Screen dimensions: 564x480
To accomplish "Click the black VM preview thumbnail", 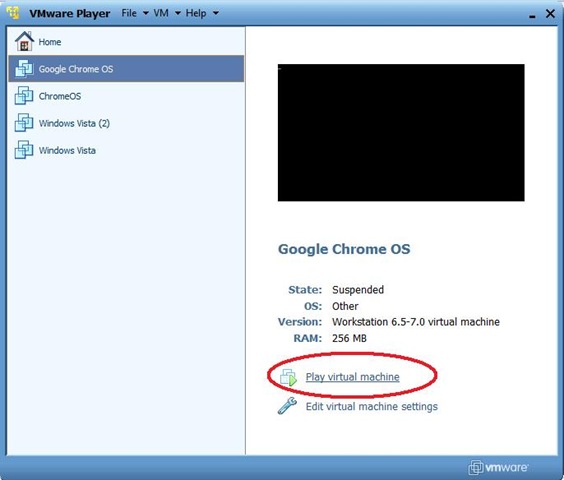I will pyautogui.click(x=401, y=132).
